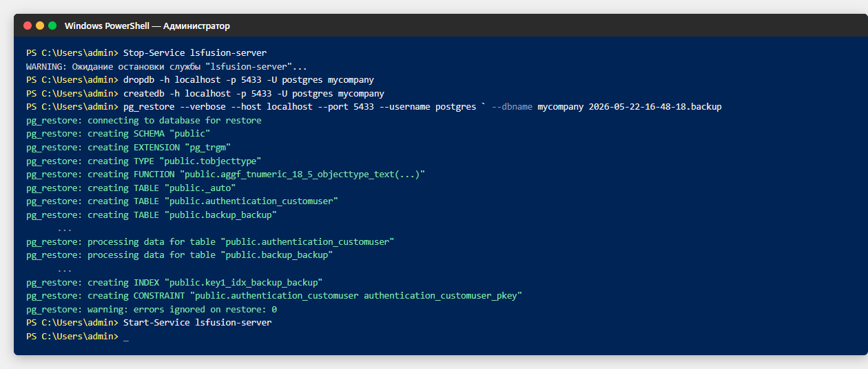Viewport: 868px width, 369px height.
Task: Select the connecting to database output line
Action: click(x=144, y=120)
